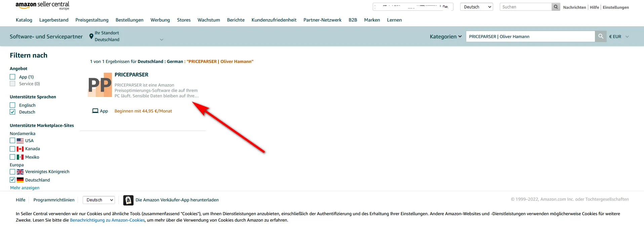Open the PRICEPARSER PP app logo
This screenshot has height=230, width=644.
100,85
